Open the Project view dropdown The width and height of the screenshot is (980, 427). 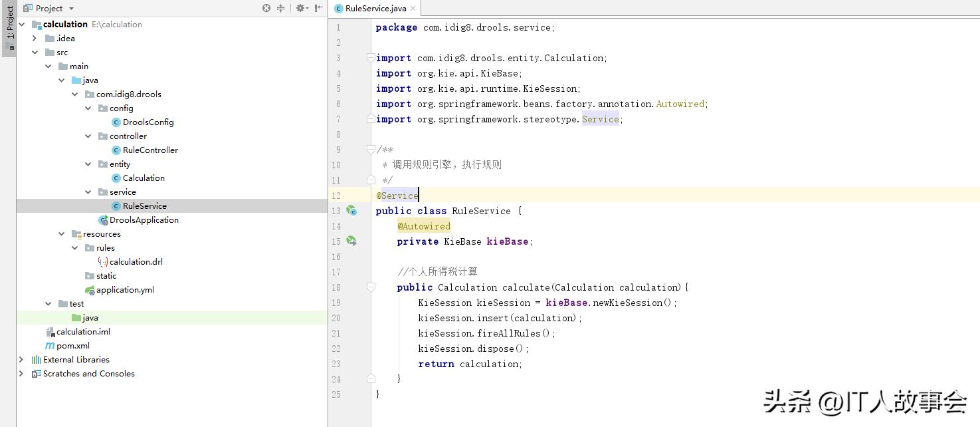tap(72, 9)
